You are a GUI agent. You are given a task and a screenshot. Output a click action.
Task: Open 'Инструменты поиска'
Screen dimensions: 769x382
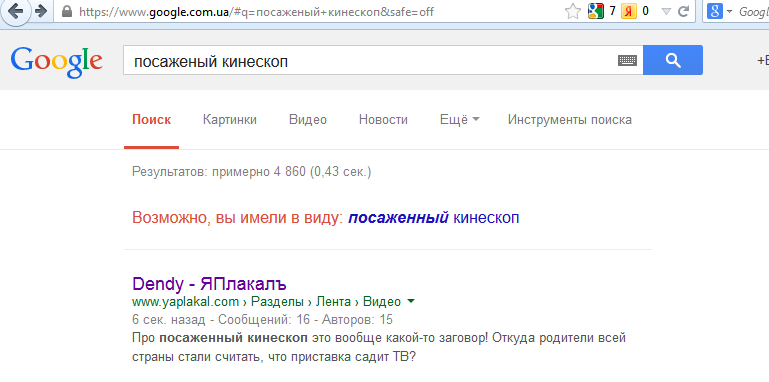pos(569,120)
